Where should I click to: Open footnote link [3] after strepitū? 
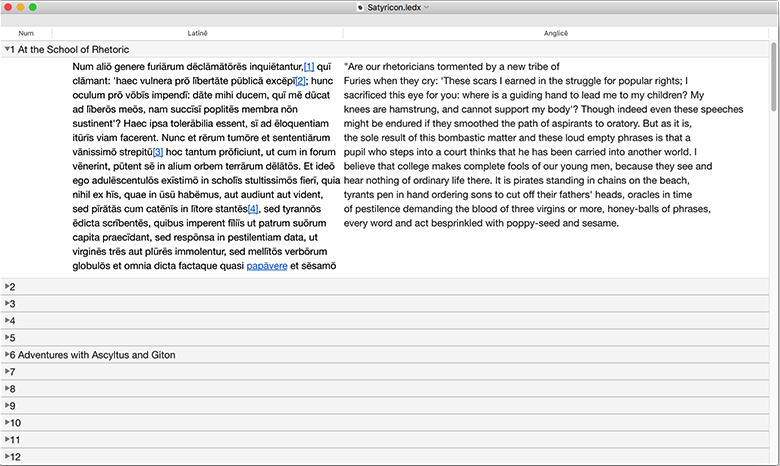[x=158, y=152]
